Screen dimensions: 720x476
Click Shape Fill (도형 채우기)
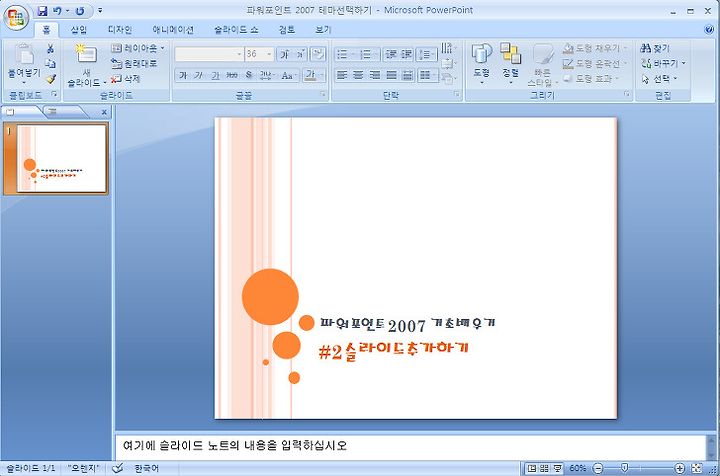point(595,48)
